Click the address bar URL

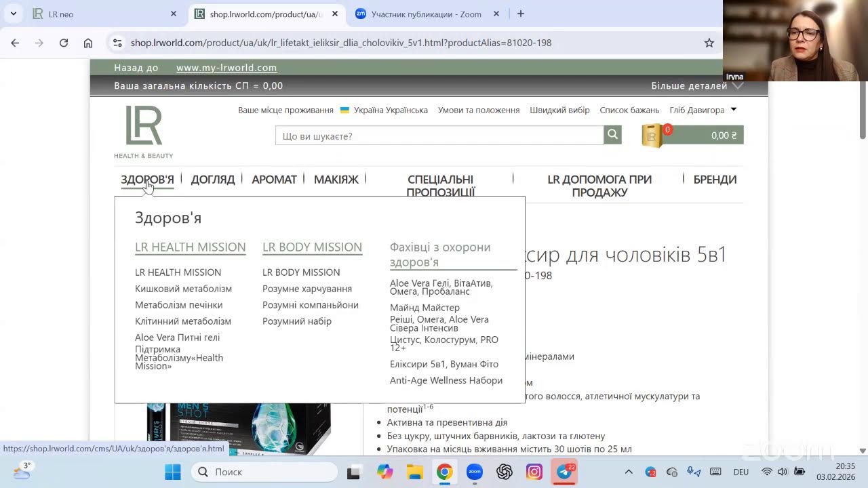[x=341, y=43]
